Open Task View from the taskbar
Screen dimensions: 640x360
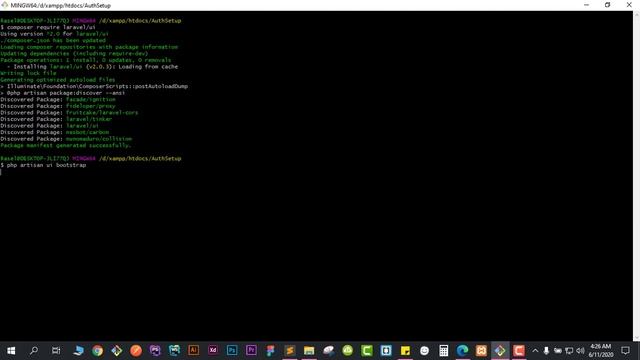[x=56, y=351]
